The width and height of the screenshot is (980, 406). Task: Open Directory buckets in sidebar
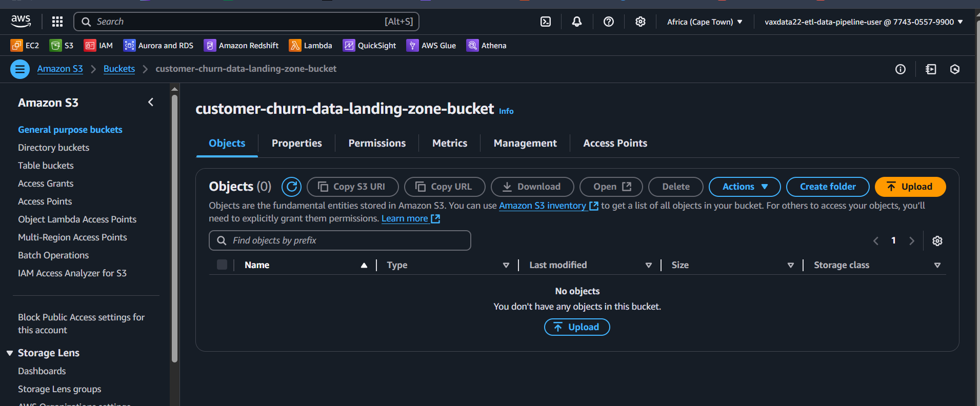pyautogui.click(x=53, y=148)
